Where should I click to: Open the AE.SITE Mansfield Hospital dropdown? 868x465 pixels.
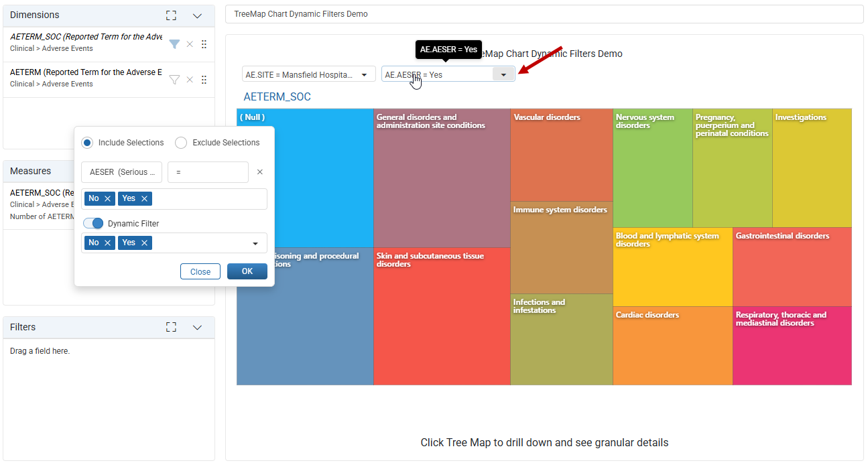309,75
